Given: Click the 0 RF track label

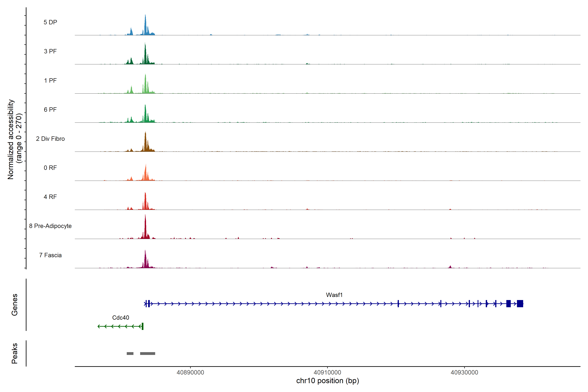Looking at the screenshot, I should point(50,168).
